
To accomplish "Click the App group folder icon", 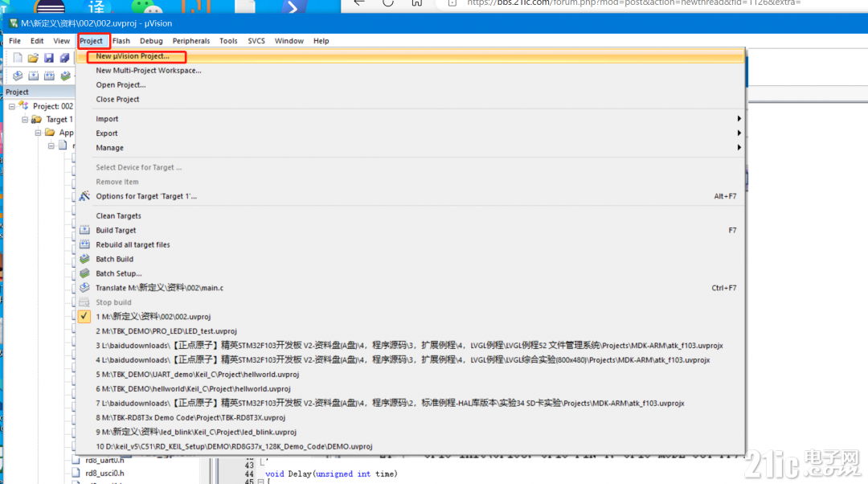I will pos(50,133).
